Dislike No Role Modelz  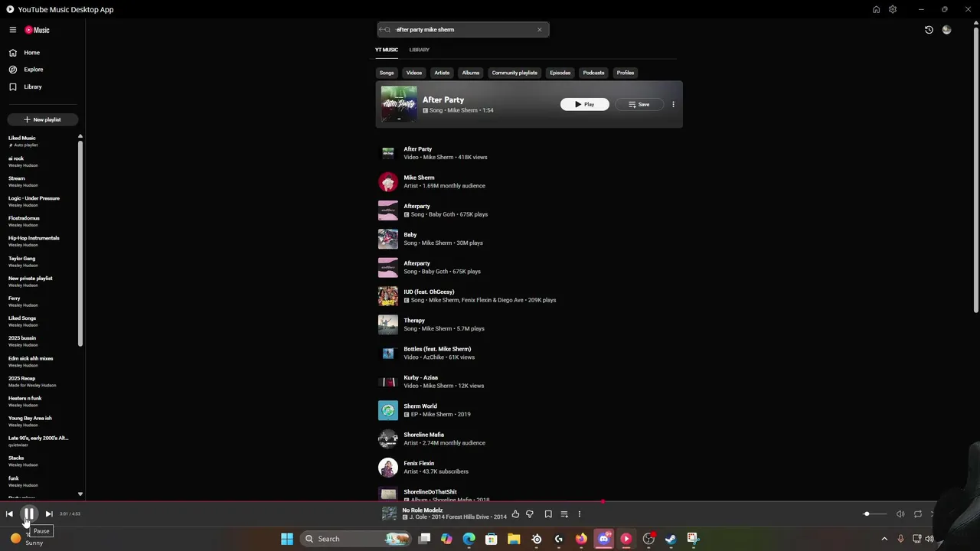tap(530, 514)
